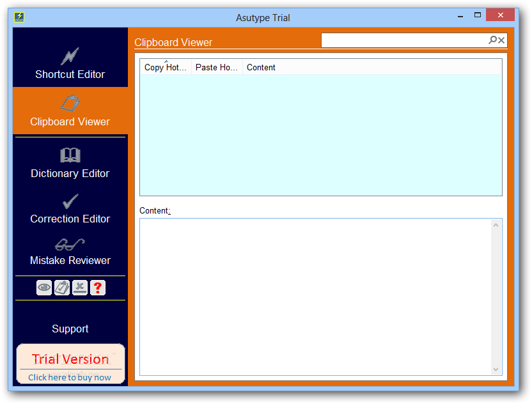Clear the search box with X
Image resolution: width=532 pixels, height=404 pixels.
pos(501,40)
